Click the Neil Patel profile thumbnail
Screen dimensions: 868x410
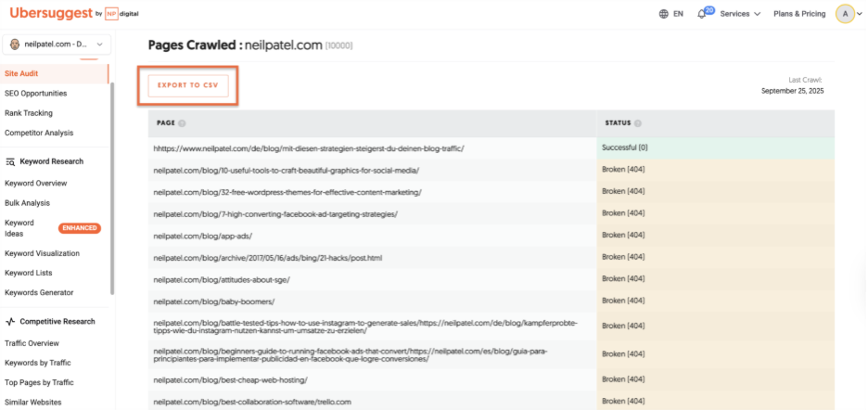[15, 45]
